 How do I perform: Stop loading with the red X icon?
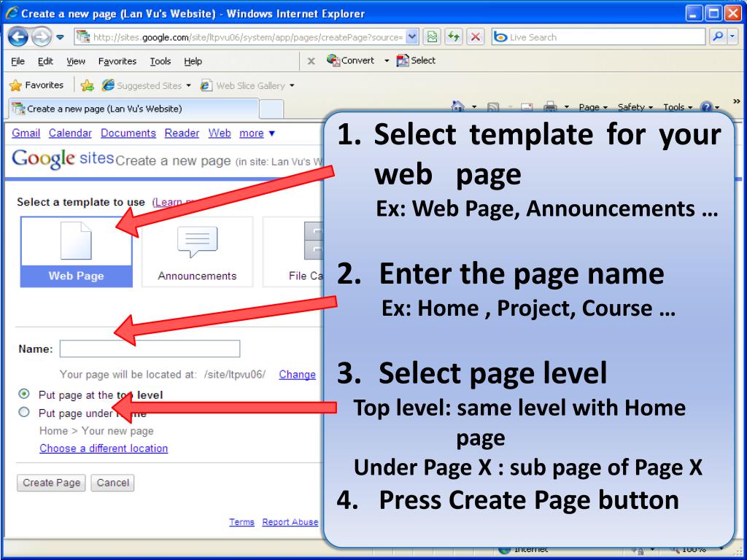475,36
